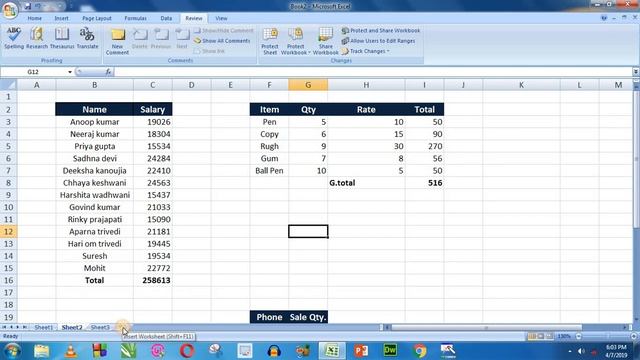Select column G header
This screenshot has height=360, width=640.
308,85
